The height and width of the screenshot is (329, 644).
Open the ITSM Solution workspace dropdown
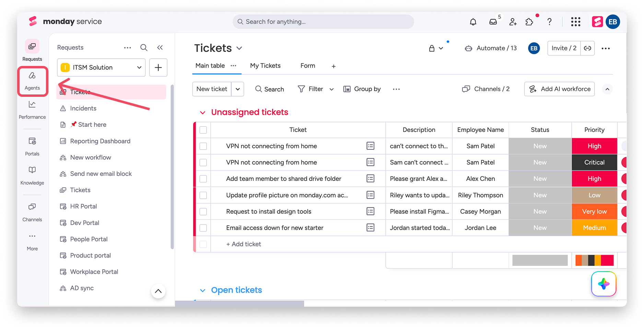pos(101,67)
